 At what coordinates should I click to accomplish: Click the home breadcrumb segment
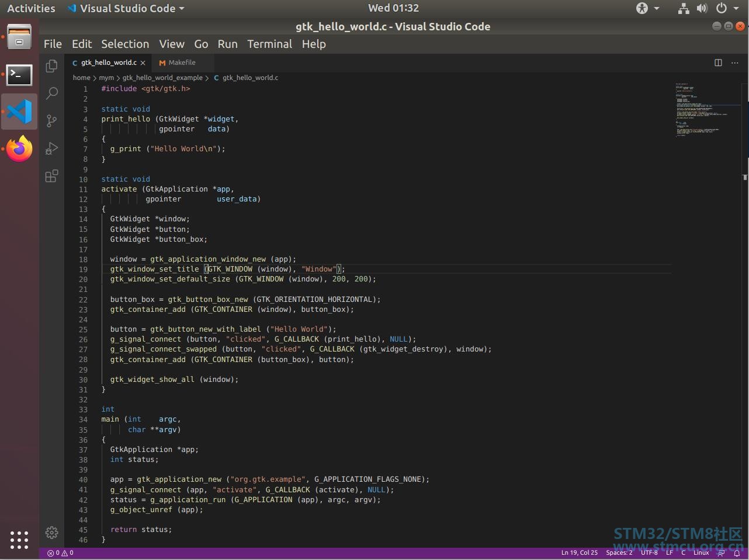click(x=82, y=78)
